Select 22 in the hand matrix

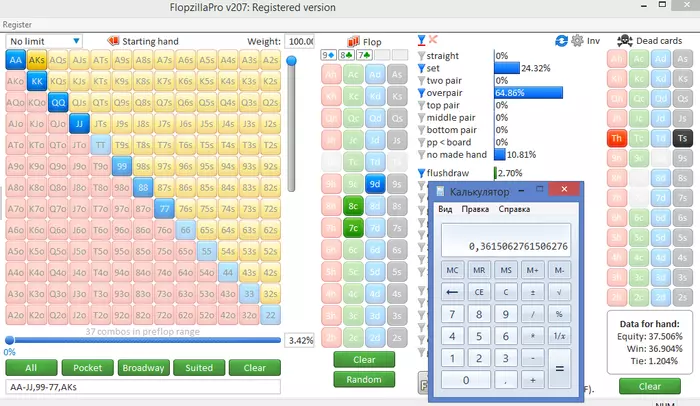[271, 315]
